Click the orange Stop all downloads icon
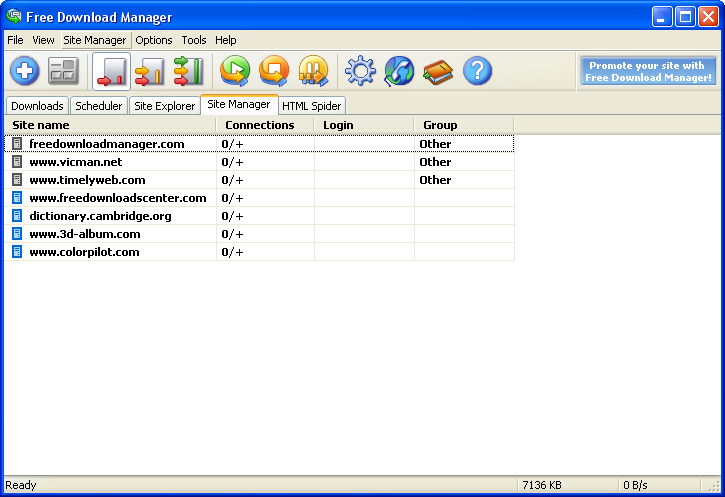725x497 pixels. click(x=274, y=71)
